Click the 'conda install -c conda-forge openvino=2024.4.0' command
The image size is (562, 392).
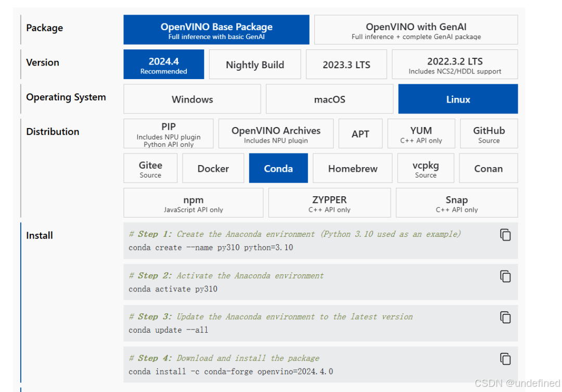pos(231,372)
